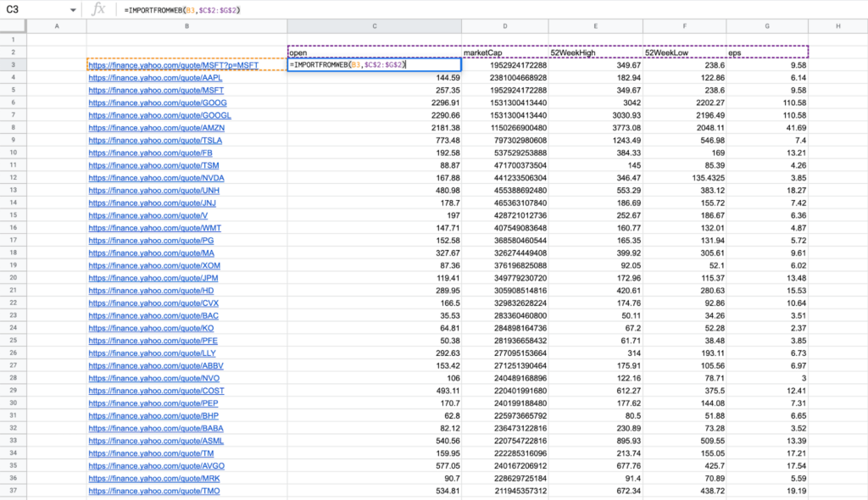Select 52WeekHigh cell 895.93

(596, 442)
